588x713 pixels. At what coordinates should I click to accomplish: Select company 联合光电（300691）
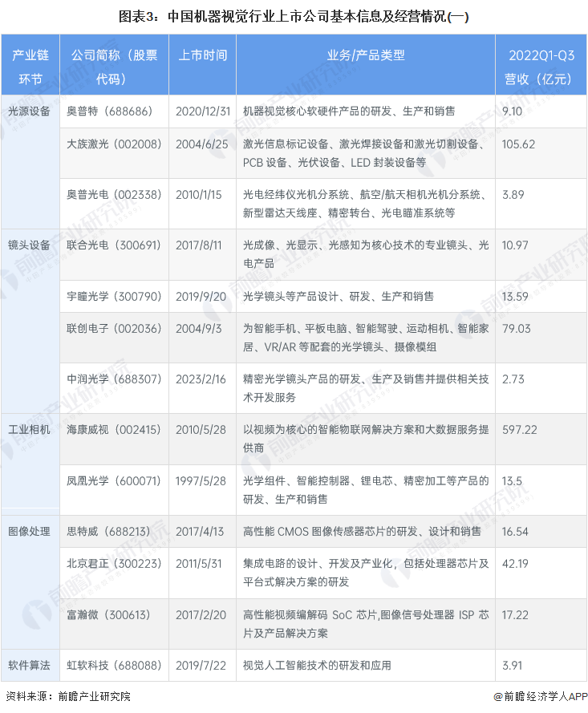pos(114,245)
